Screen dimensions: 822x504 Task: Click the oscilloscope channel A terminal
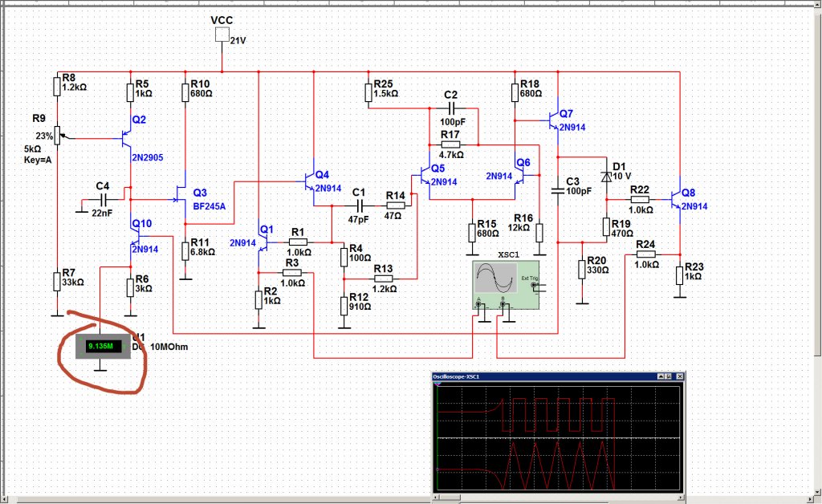(x=478, y=304)
